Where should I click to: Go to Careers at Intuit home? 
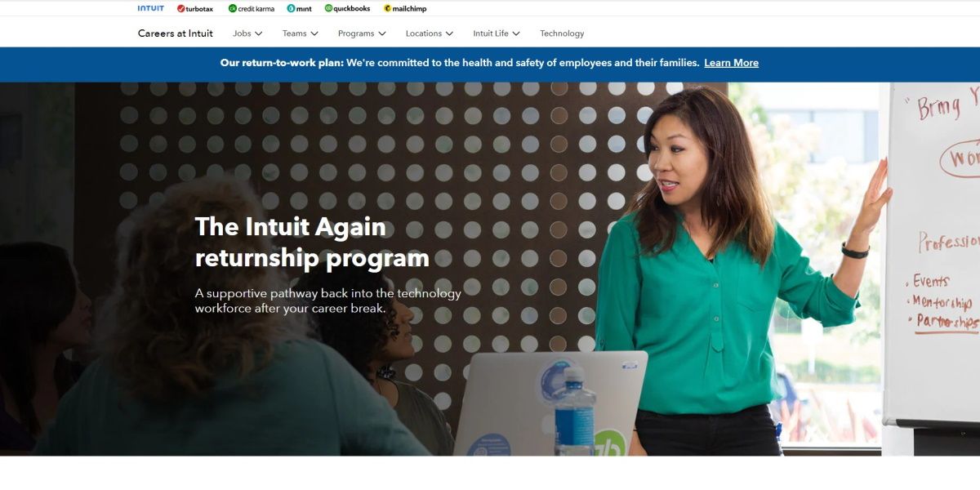[176, 33]
